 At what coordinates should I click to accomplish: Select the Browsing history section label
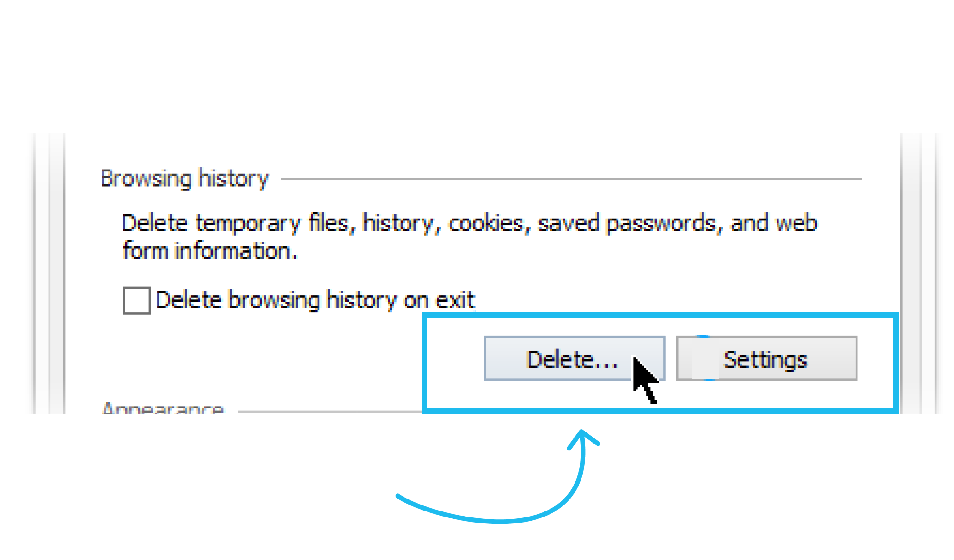(x=184, y=178)
